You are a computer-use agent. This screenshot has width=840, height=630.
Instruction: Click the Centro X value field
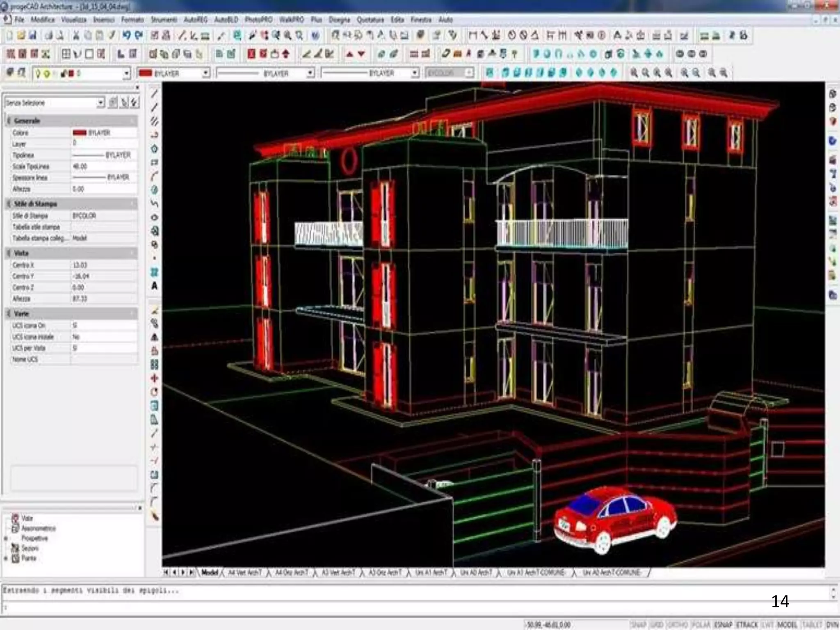(x=103, y=265)
